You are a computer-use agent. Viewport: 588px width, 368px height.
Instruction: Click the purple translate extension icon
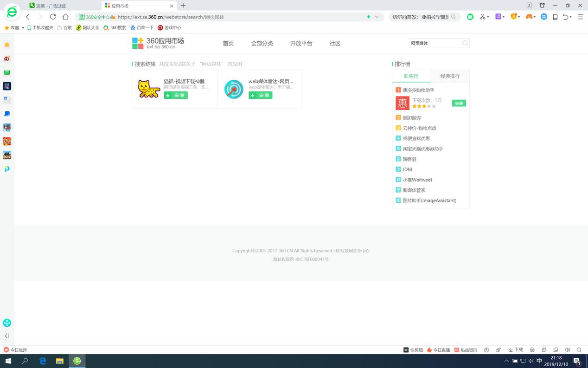tap(498, 17)
